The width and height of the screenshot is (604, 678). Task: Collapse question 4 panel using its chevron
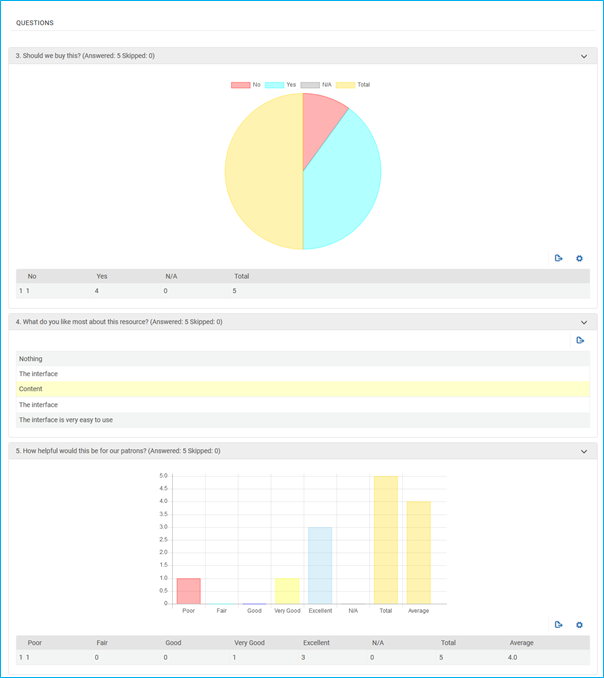[584, 322]
